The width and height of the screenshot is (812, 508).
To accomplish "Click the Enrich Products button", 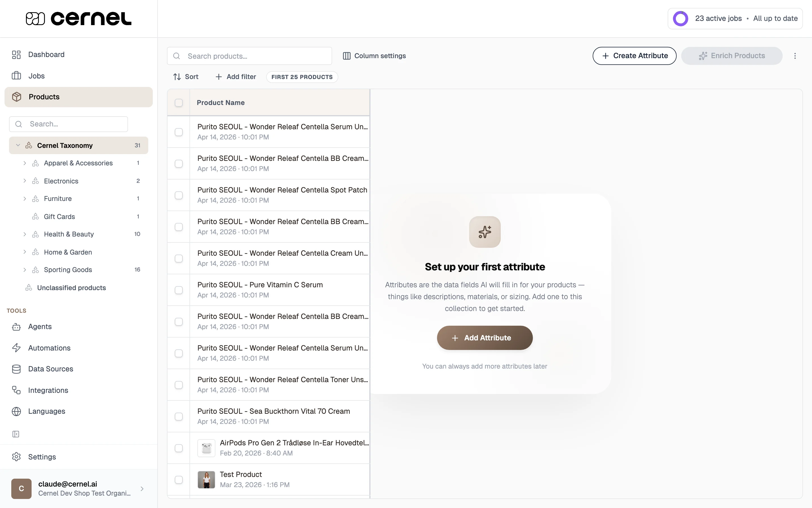I will [731, 56].
